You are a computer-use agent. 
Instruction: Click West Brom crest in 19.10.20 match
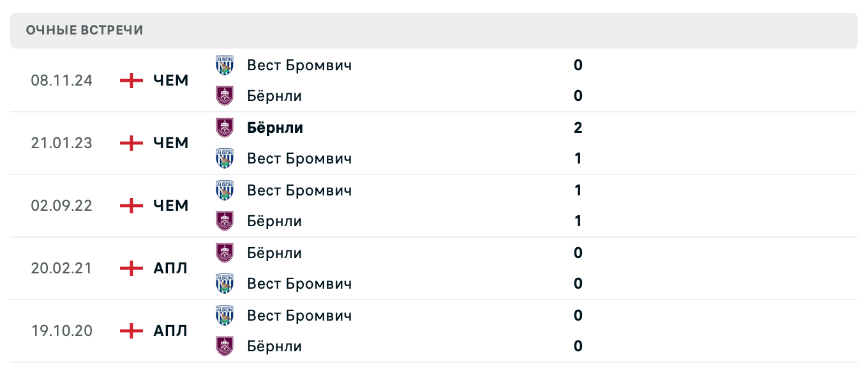225,316
